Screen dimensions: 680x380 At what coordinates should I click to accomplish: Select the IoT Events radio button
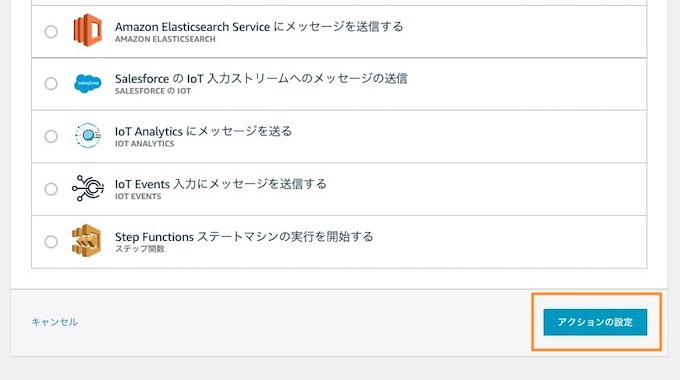51,189
